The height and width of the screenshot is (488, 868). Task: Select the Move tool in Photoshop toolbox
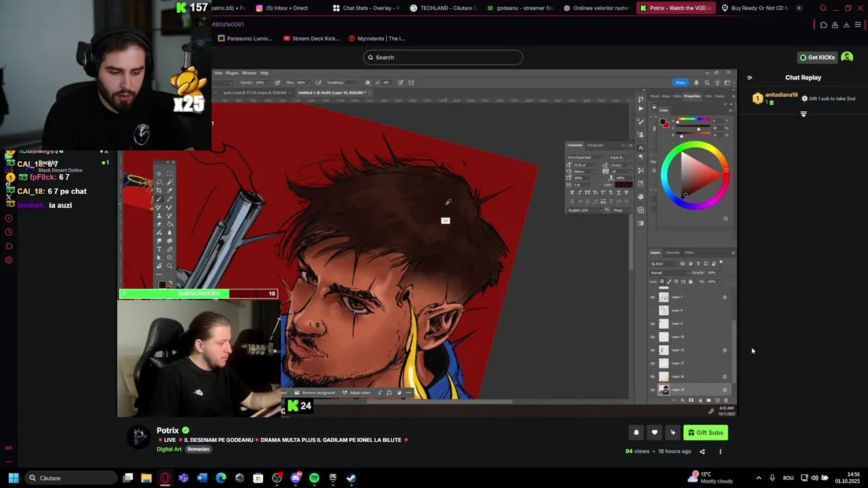[159, 174]
